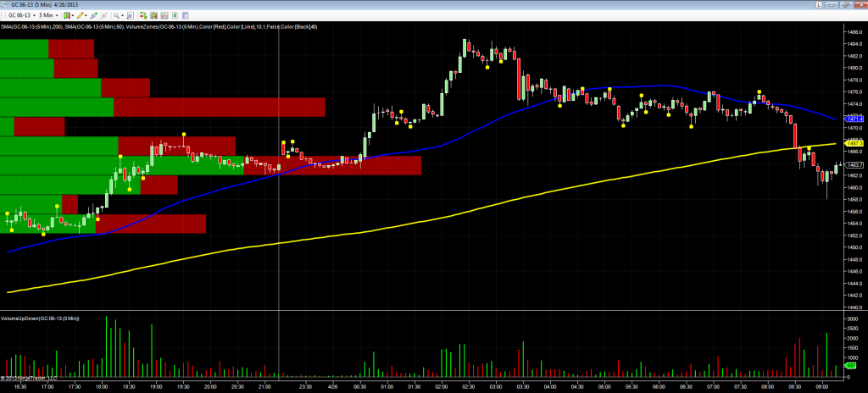This screenshot has width=868, height=393.
Task: Click the 21:00 time axis label
Action: coord(264,386)
